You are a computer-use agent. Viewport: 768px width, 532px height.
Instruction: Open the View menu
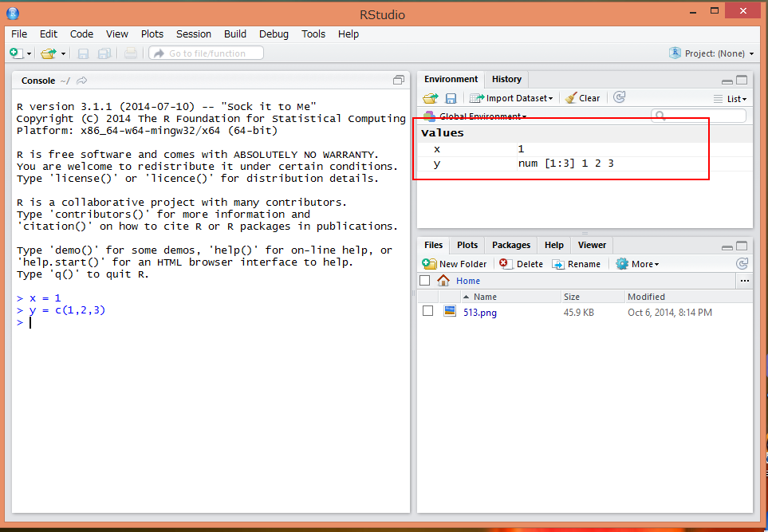117,33
